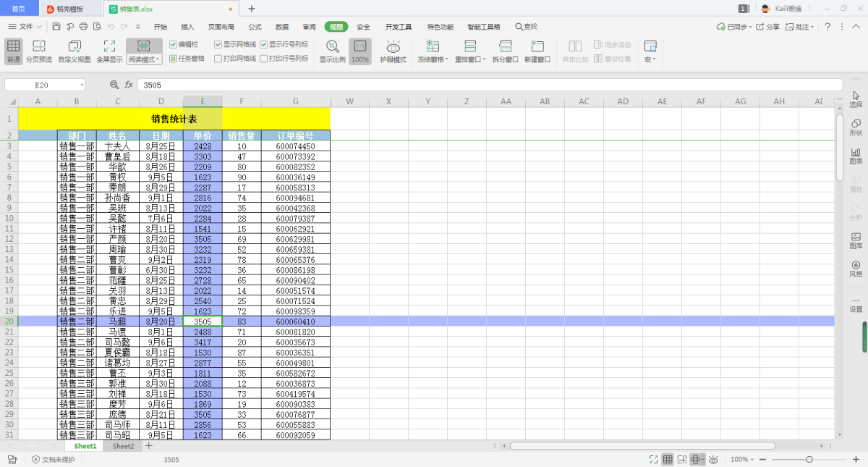Open the Formulas (公式) ribbon tab
Image resolution: width=868 pixels, height=467 pixels.
coord(255,27)
